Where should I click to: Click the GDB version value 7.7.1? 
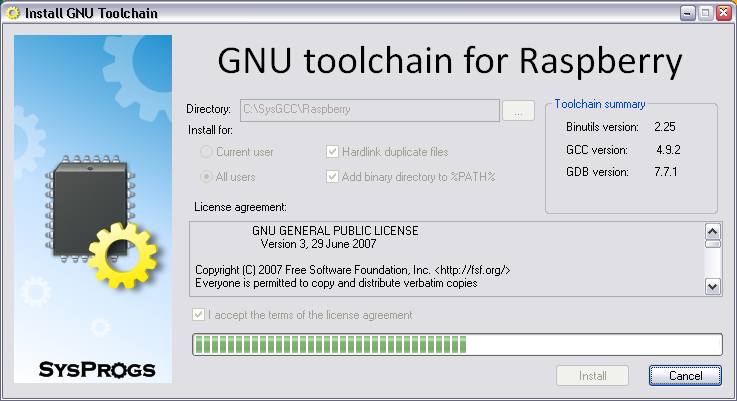click(x=666, y=172)
